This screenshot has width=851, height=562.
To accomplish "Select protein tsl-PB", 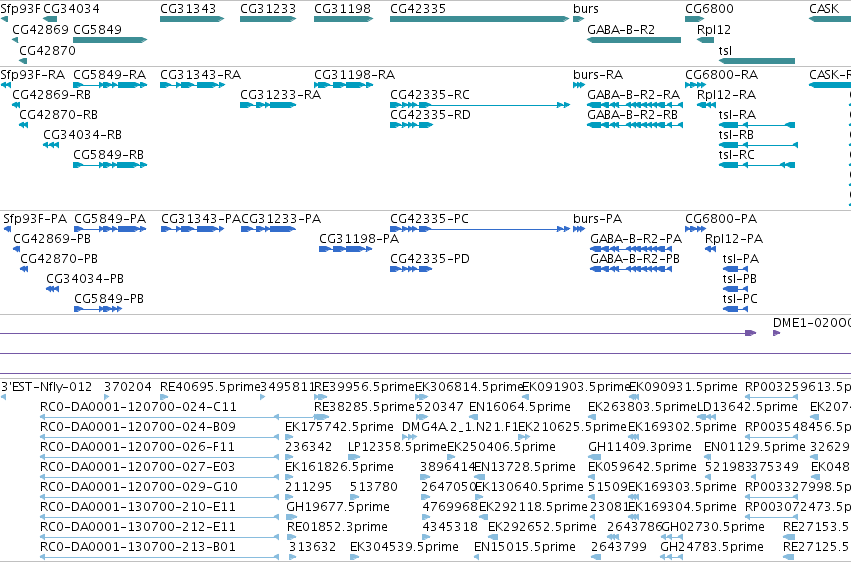I will click(735, 289).
